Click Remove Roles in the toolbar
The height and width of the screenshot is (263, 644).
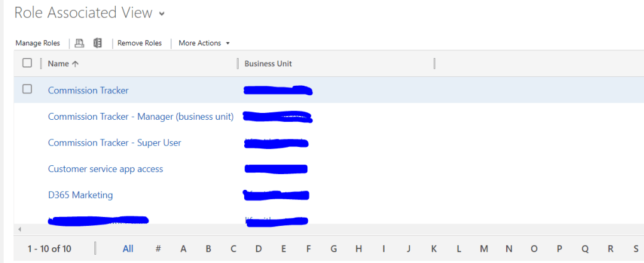point(139,43)
